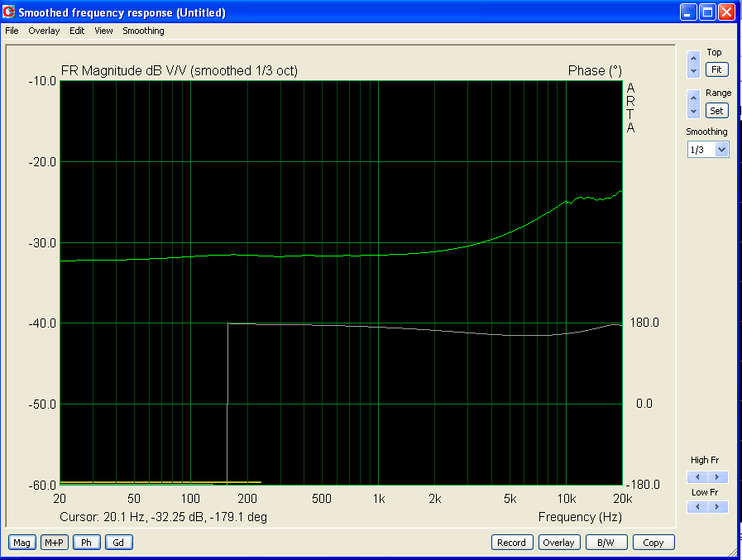
Task: Click Low Fr right arrow
Action: [x=717, y=507]
